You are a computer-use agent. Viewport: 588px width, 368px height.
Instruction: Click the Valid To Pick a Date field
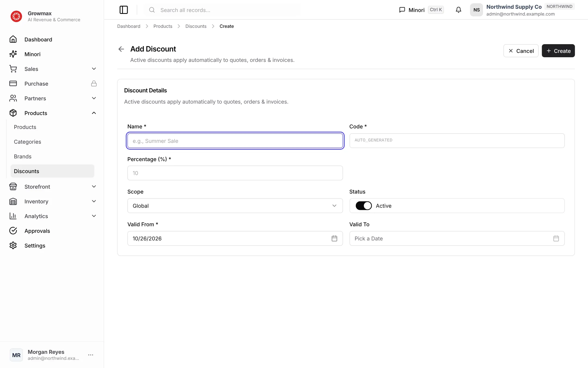(457, 239)
